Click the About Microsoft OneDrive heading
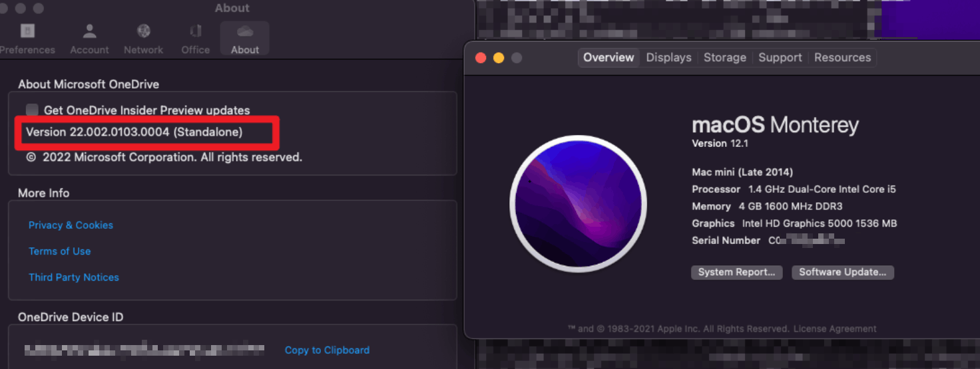The image size is (980, 369). coord(89,84)
